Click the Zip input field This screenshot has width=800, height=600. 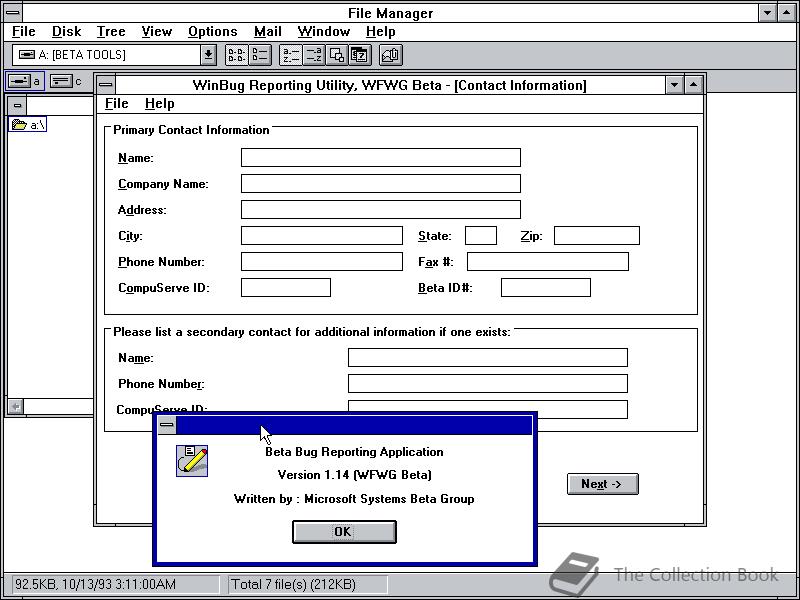[x=596, y=235]
